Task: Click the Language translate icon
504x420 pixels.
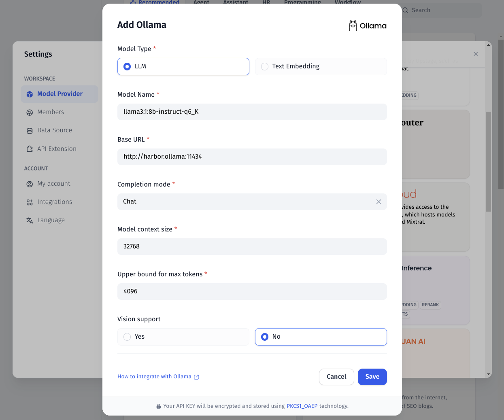Action: [30, 221]
